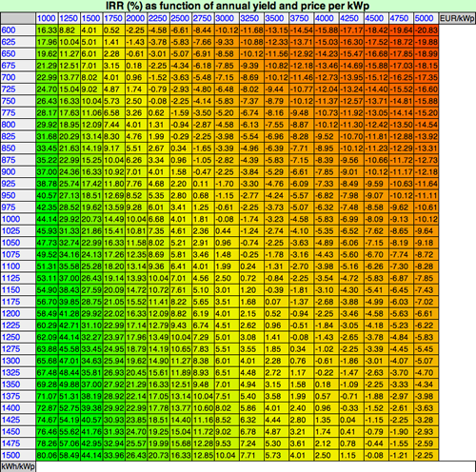
Task: Select column header 2500
Action: pos(180,18)
